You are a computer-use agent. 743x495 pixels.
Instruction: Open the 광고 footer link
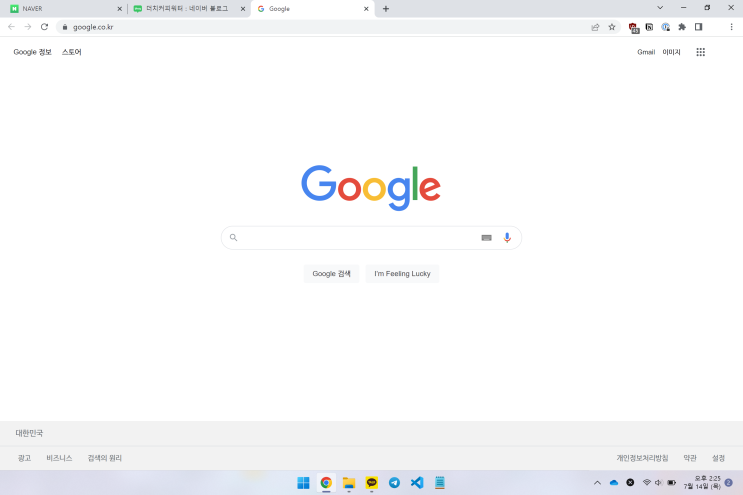24,458
